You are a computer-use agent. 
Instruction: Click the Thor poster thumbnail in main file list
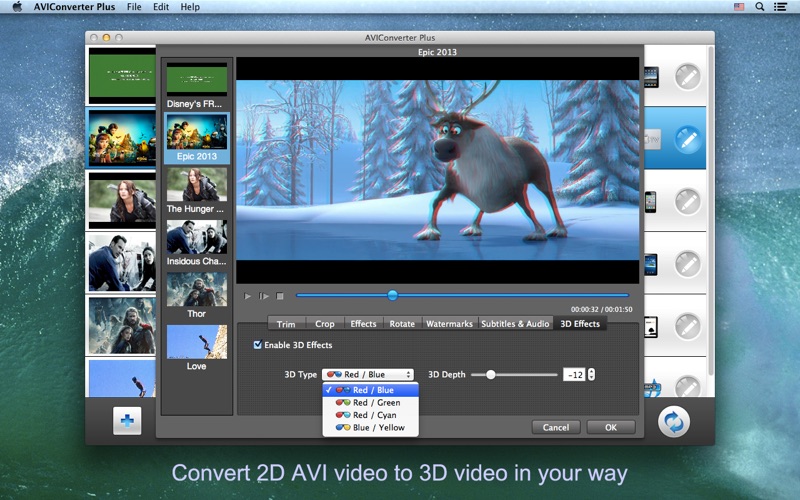pyautogui.click(x=122, y=326)
